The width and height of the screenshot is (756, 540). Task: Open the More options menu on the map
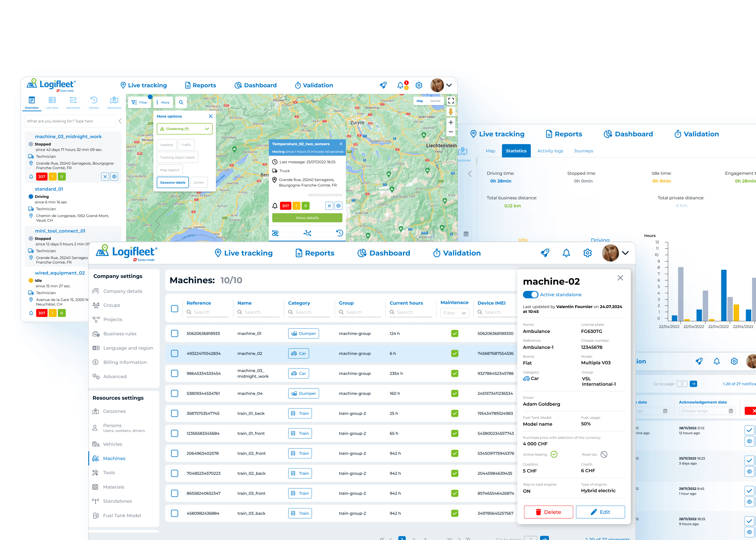163,102
